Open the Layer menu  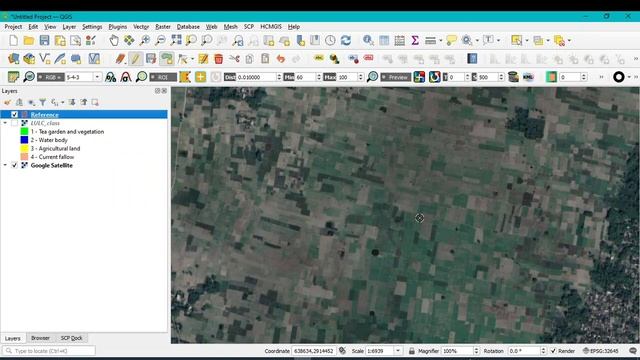coord(69,27)
